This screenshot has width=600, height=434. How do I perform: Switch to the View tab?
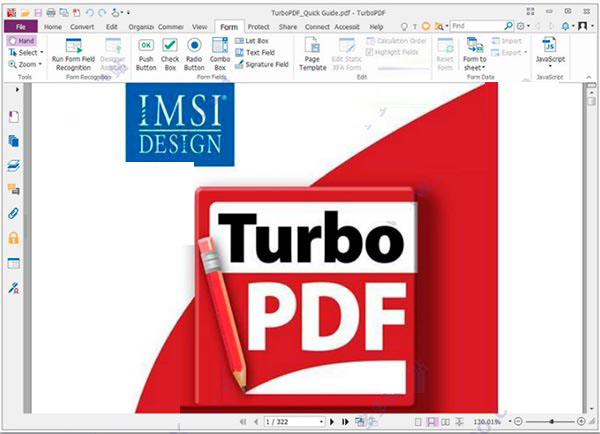tap(200, 27)
